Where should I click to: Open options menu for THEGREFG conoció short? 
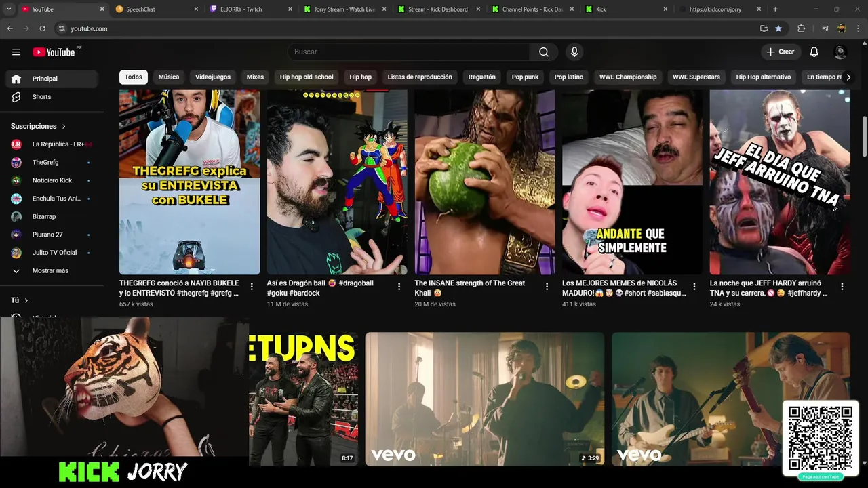tap(252, 287)
